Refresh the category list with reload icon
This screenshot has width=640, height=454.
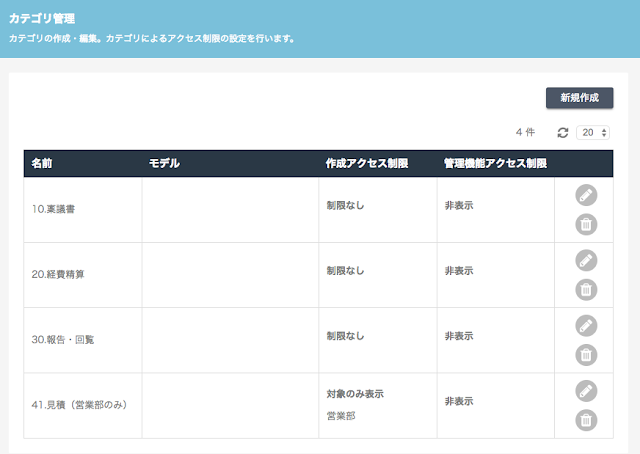coord(563,133)
